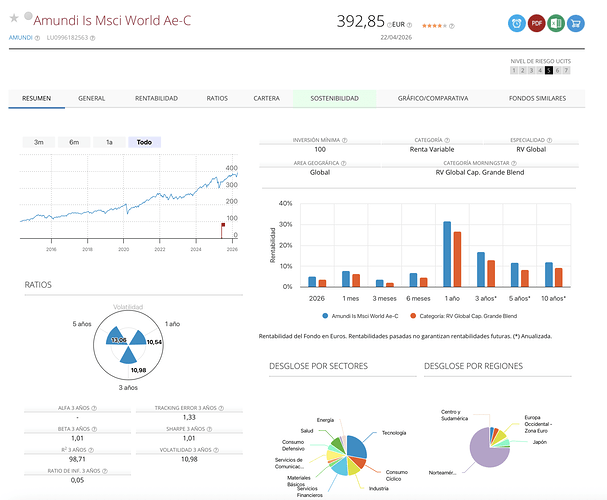
Task: Click the 'Renta Variable' category value
Action: 432,149
